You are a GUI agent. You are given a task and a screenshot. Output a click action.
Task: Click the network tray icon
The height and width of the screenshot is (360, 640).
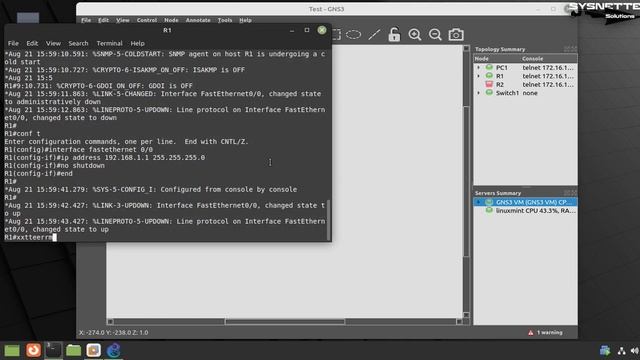coord(622,351)
